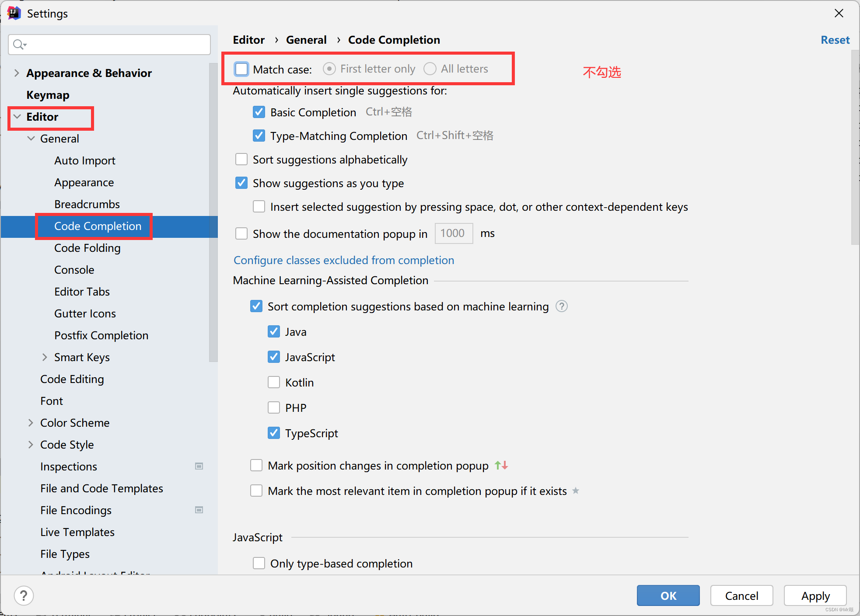860x616 pixels.
Task: Enable Kotlin machine learning completion
Action: [274, 382]
